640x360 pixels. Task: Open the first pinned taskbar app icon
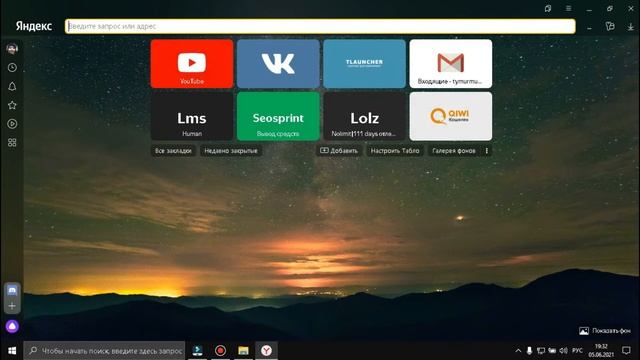pyautogui.click(x=198, y=351)
